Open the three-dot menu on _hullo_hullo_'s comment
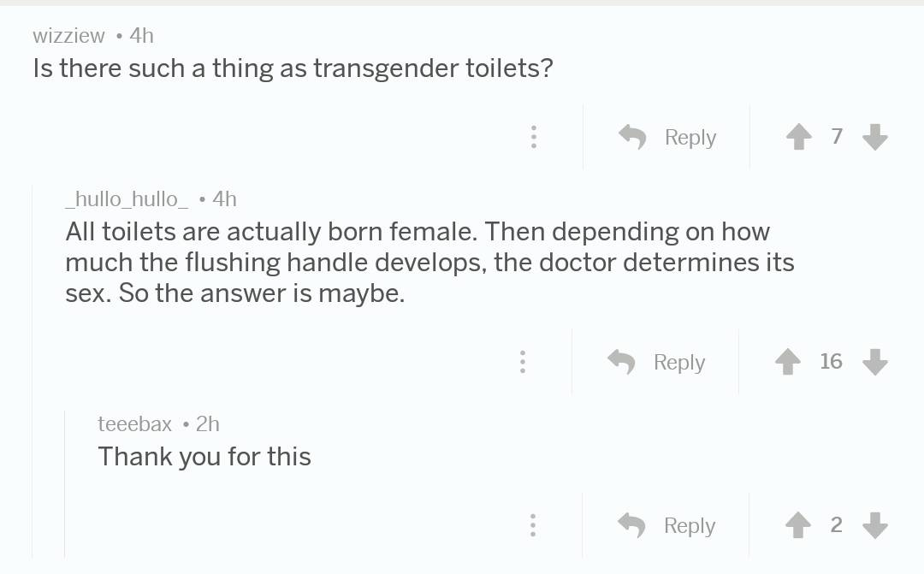This screenshot has width=924, height=574. [523, 362]
